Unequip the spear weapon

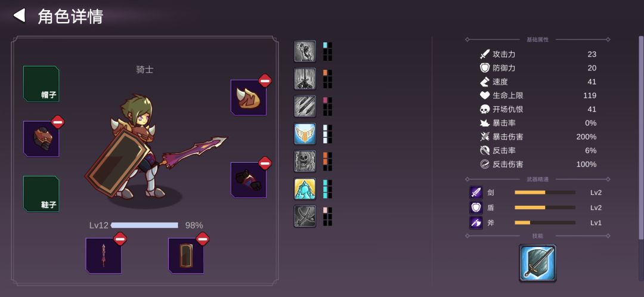click(120, 239)
